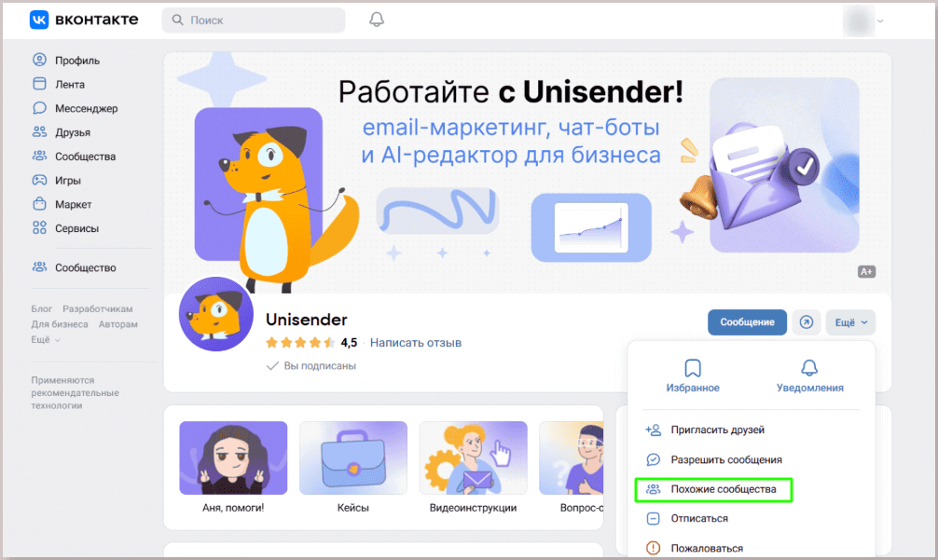Open the Вопрос-о thumbnail card

(x=572, y=458)
